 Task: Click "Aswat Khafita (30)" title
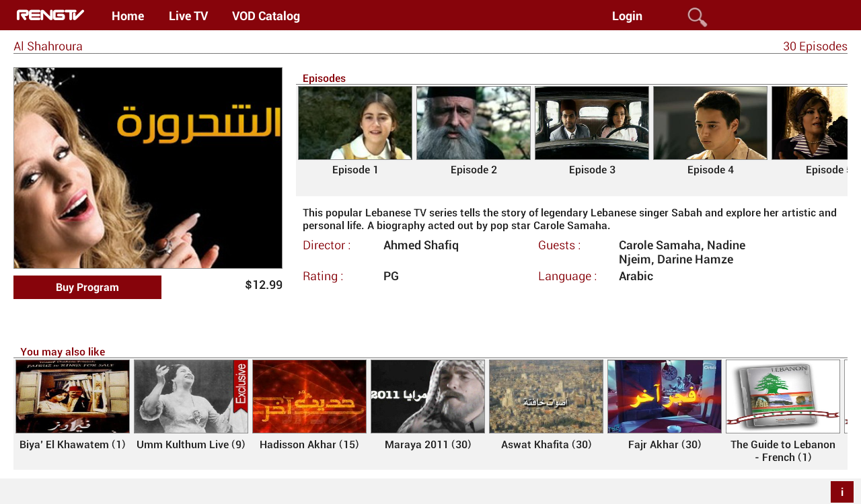(546, 444)
